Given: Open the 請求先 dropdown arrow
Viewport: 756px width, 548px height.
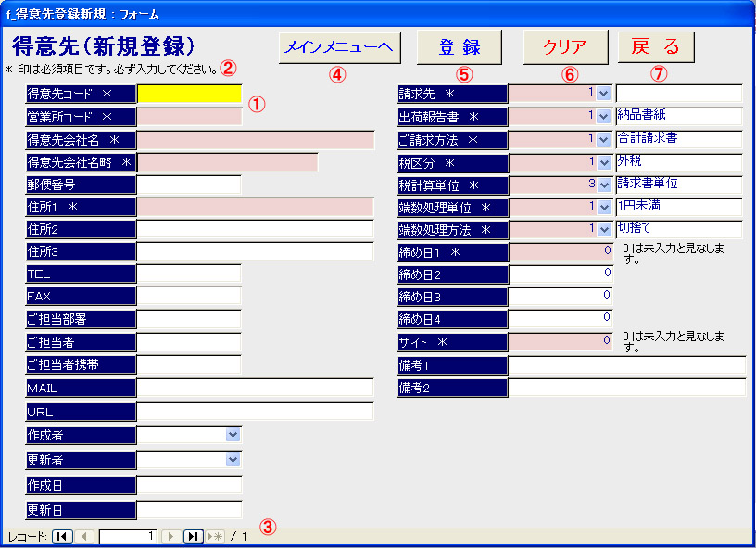Looking at the screenshot, I should tap(603, 94).
